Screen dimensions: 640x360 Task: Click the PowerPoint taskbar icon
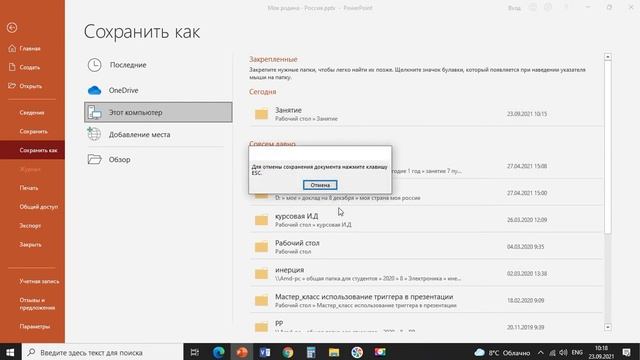(x=242, y=352)
